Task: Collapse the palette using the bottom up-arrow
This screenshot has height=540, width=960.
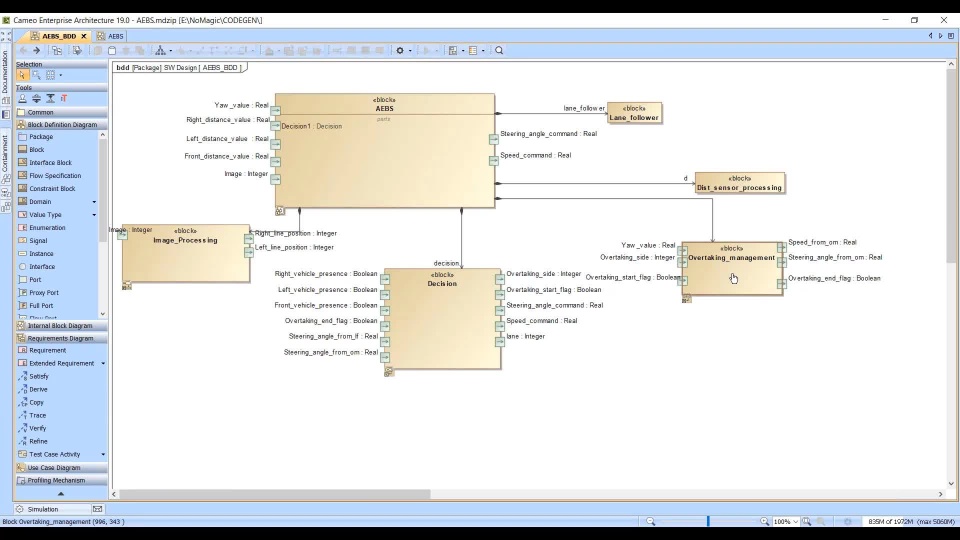Action: 61,493
